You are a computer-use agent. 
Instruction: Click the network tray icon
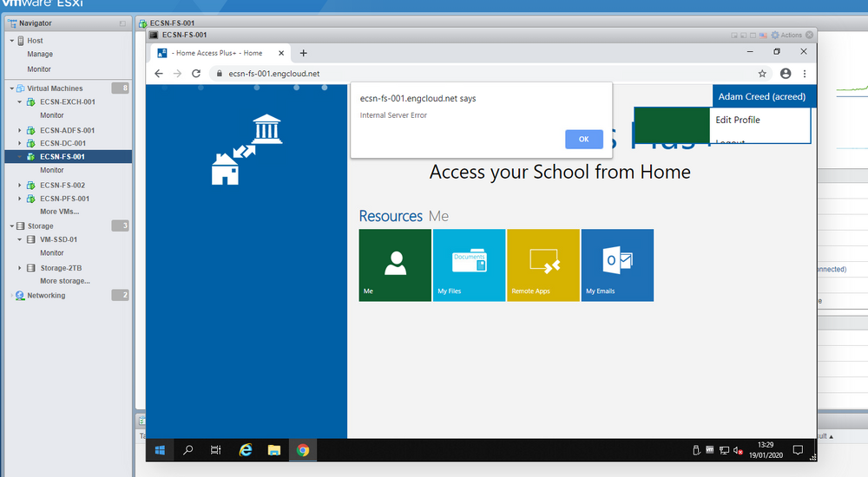724,450
